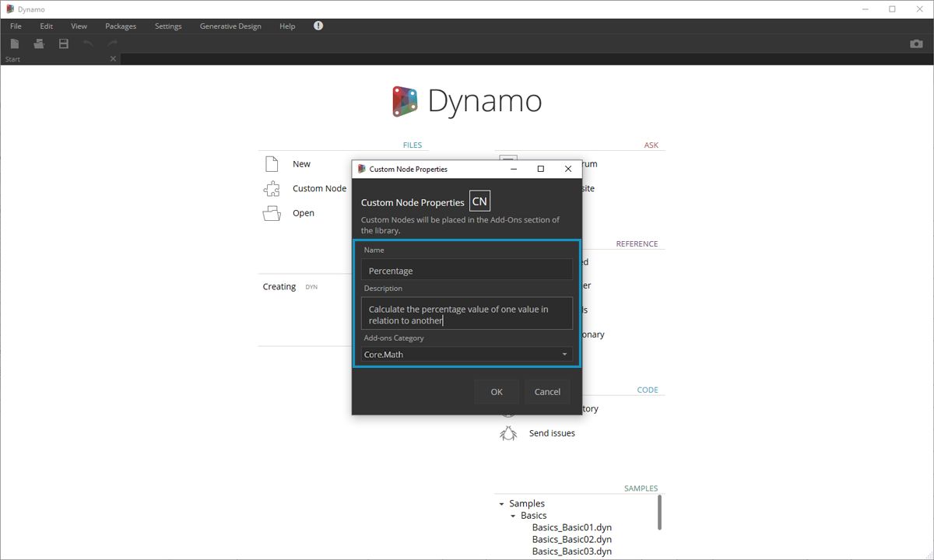This screenshot has width=934, height=560.
Task: Click the notification exclamation icon
Action: coord(318,25)
